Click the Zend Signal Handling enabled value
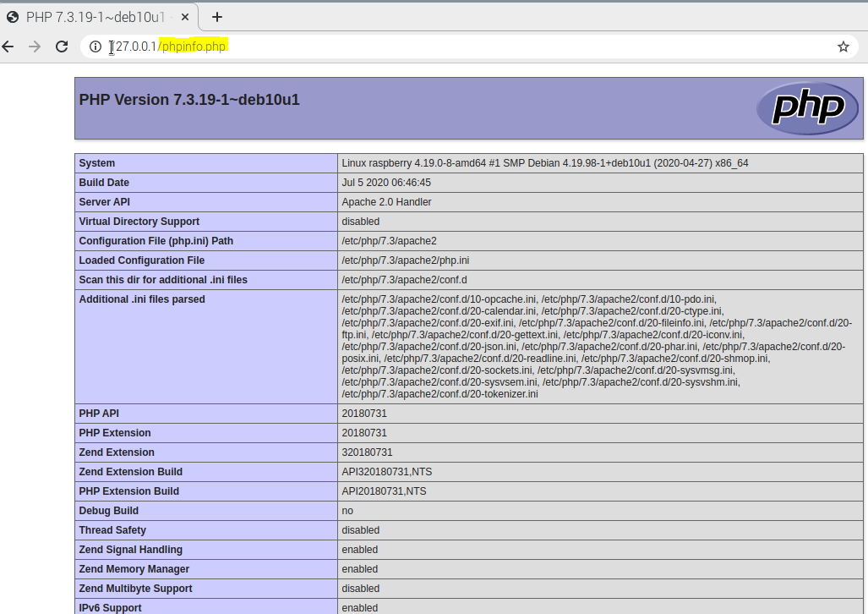Viewport: 868px width, 614px height. click(360, 549)
